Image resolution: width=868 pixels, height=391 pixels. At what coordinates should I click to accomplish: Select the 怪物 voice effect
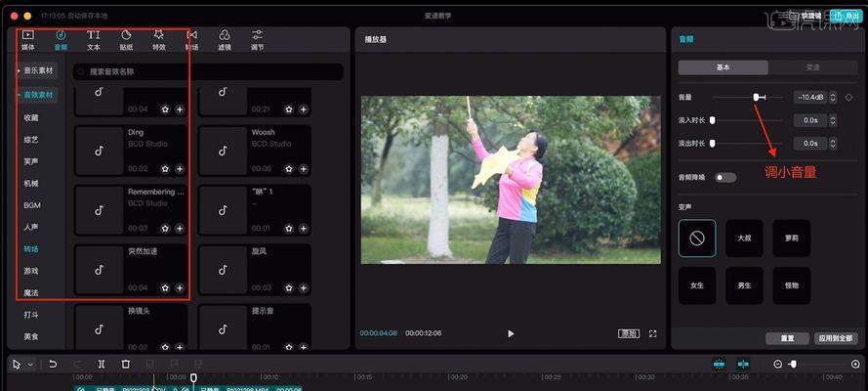pyautogui.click(x=791, y=285)
